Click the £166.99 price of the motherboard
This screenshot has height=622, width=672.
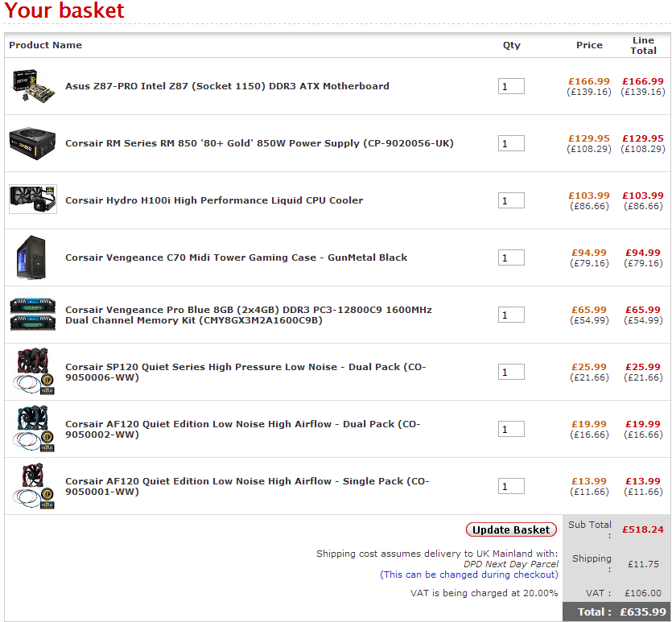pyautogui.click(x=589, y=81)
